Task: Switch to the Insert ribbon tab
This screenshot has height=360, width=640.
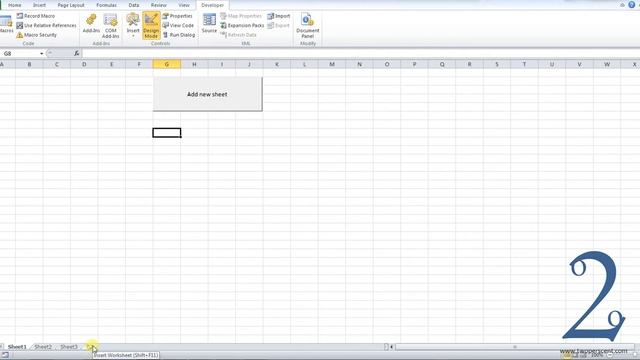Action: coord(39,5)
